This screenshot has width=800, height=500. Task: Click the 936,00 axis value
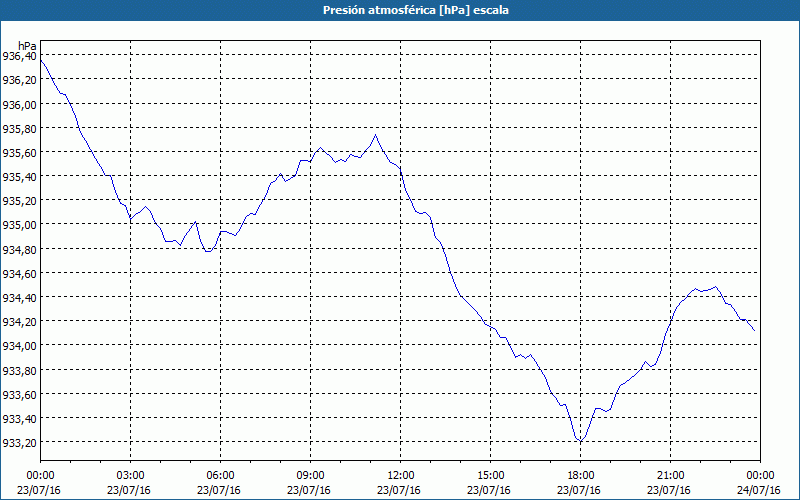19,105
